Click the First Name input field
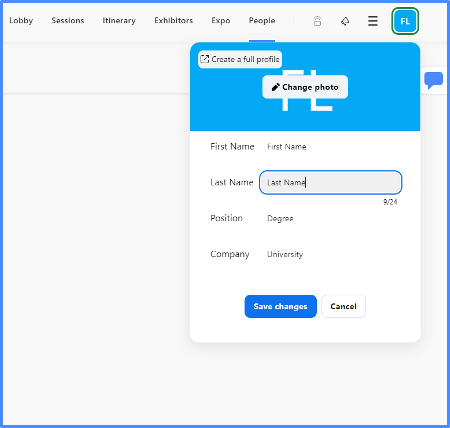This screenshot has height=428, width=450. click(330, 147)
